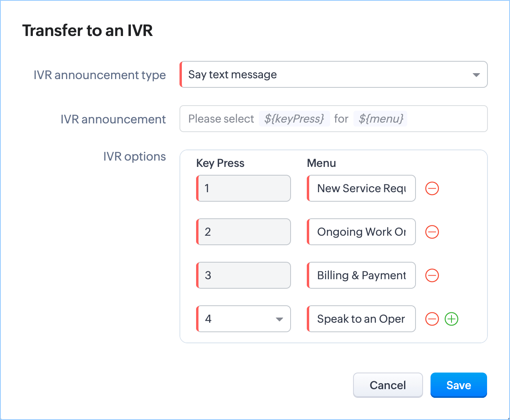The width and height of the screenshot is (510, 420).
Task: Click the ${keyPress} placeholder tag
Action: click(294, 119)
